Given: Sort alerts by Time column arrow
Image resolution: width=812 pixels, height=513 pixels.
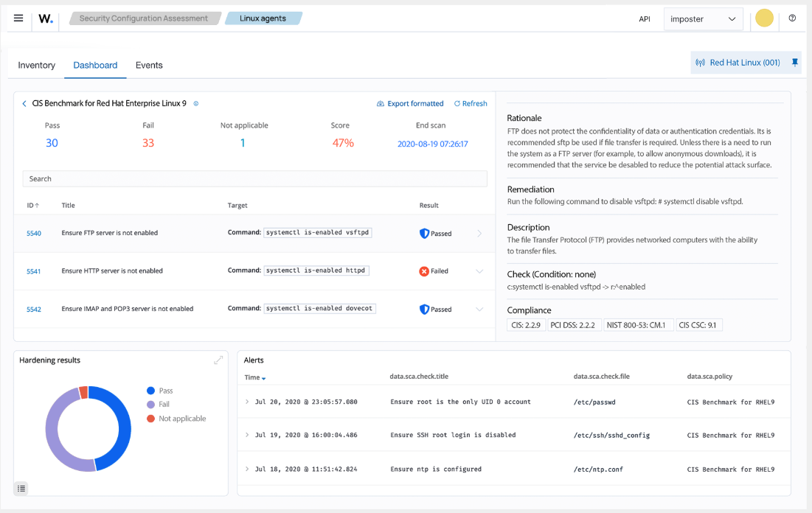Looking at the screenshot, I should [x=263, y=378].
